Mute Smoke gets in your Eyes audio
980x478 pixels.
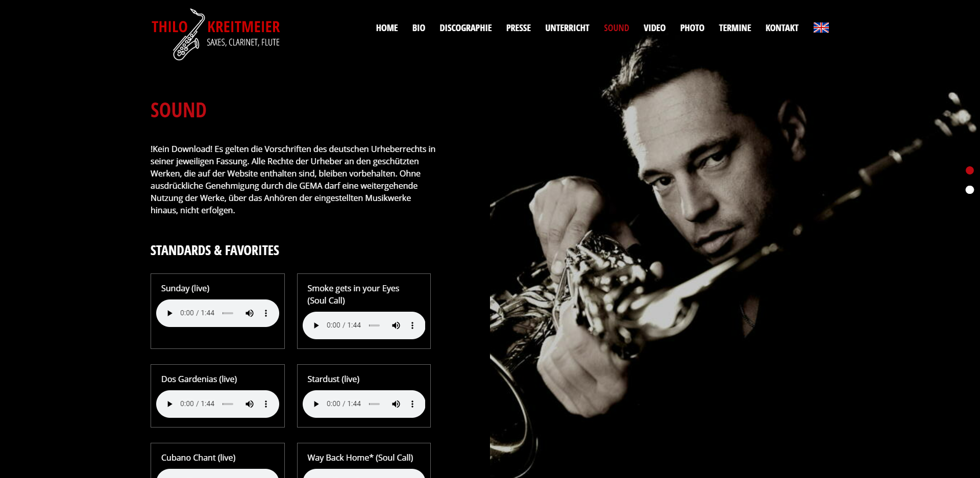pos(396,325)
